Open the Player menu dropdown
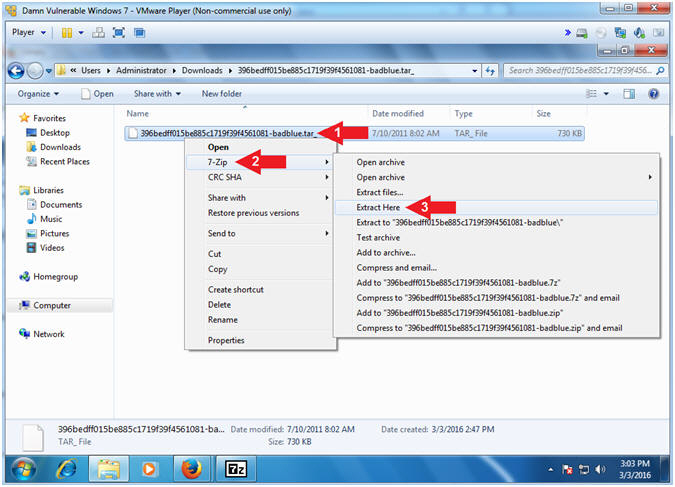 [29, 32]
